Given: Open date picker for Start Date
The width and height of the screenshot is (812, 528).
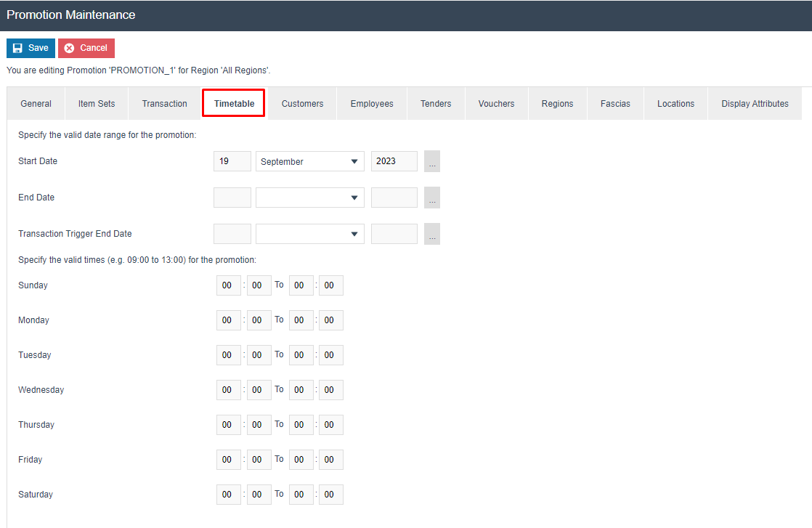Looking at the screenshot, I should (432, 161).
